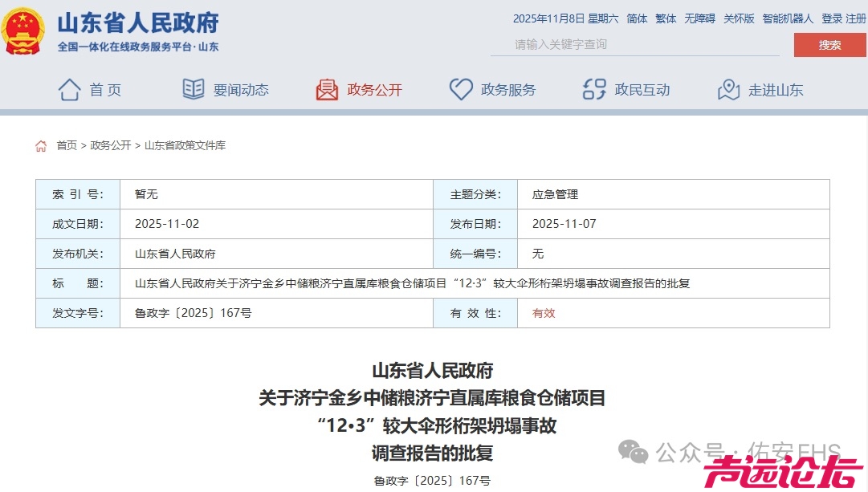Screen dimensions: 868x492
Task: Click the interaction icon for 政民互动
Action: coord(594,89)
